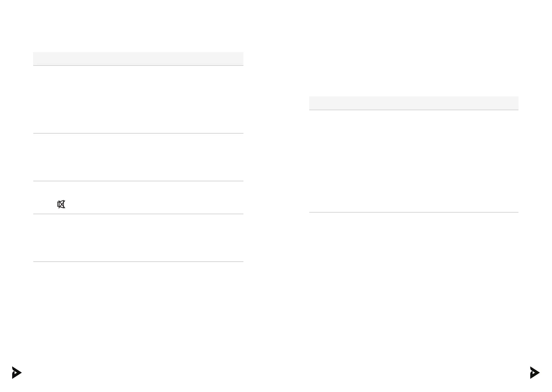The width and height of the screenshot is (552, 392).
Task: Click the triangular logo in the left page footer
Action: click(16, 373)
